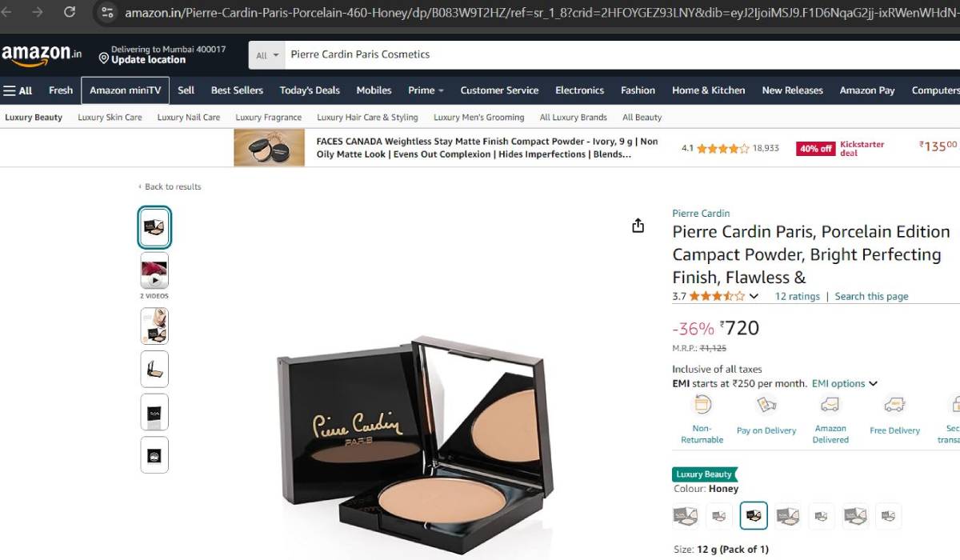This screenshot has width=960, height=560.
Task: Open the site information icon in address bar
Action: click(x=107, y=12)
